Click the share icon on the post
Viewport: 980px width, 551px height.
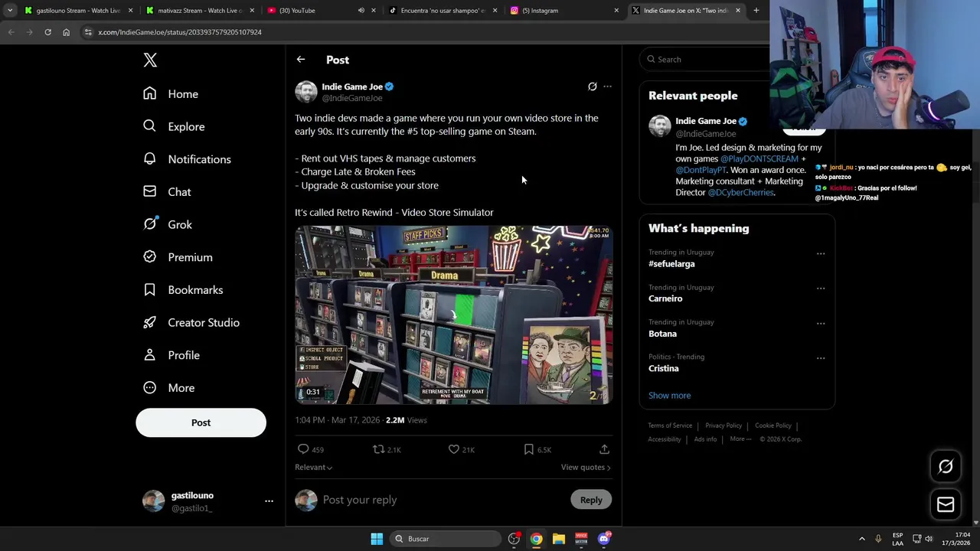click(604, 449)
